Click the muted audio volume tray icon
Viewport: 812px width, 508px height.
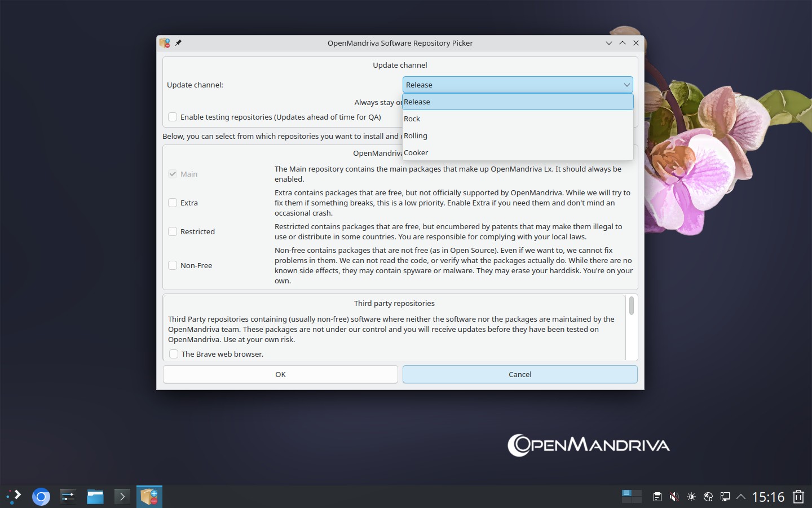coord(674,497)
